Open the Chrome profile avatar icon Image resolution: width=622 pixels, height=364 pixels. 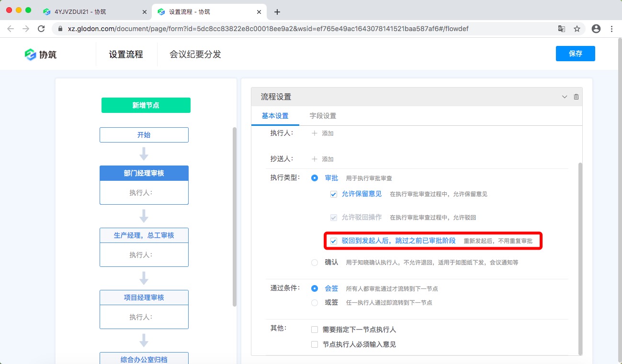click(596, 29)
